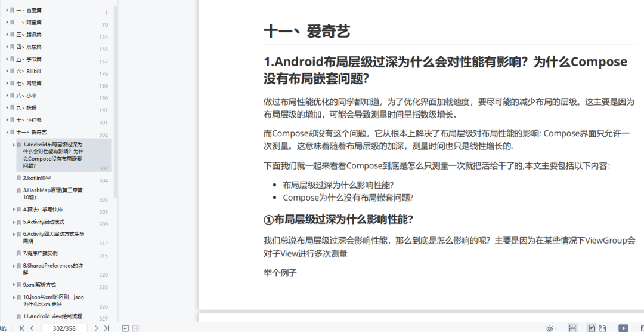
Task: Click the bookmark icon beside 四、京东篇
Action: [x=13, y=47]
